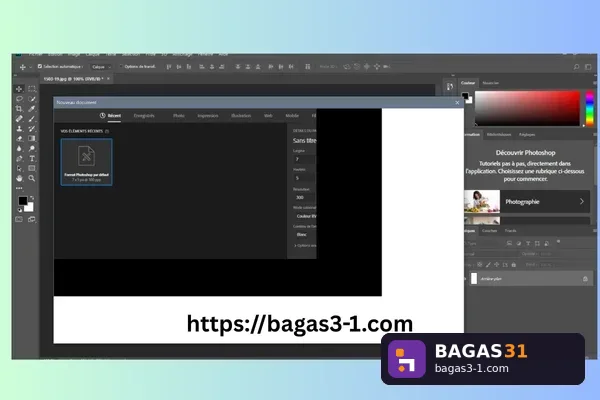Toggle the layer filtering on/off switch
Viewport: 600px width, 400px height.
(558, 242)
